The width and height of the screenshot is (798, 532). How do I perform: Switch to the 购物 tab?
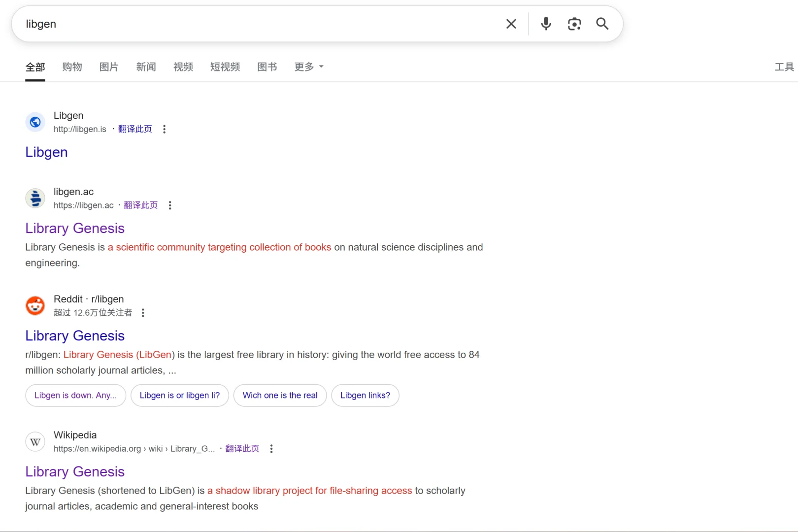(72, 67)
